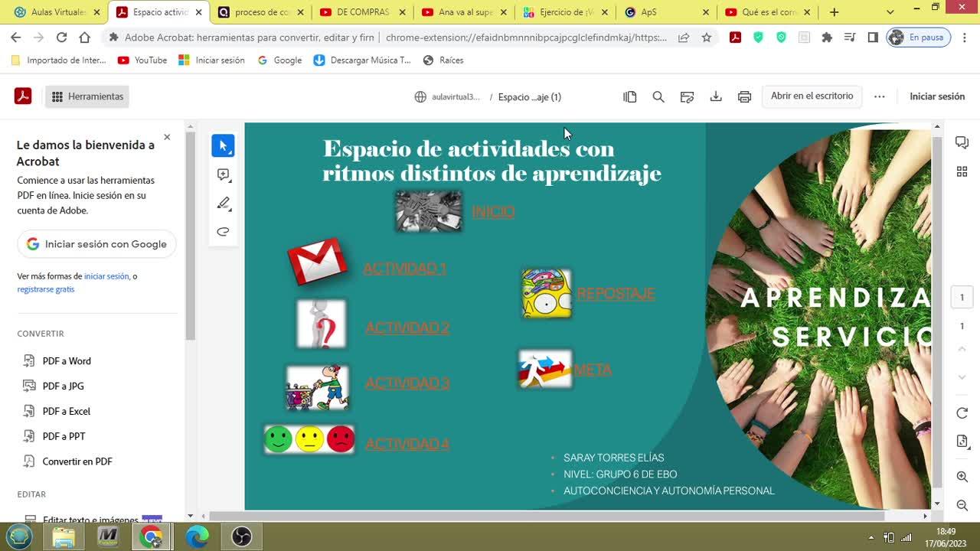Viewport: 980px width, 551px height.
Task: Switch to Ana va al supe tab
Action: pos(464,12)
